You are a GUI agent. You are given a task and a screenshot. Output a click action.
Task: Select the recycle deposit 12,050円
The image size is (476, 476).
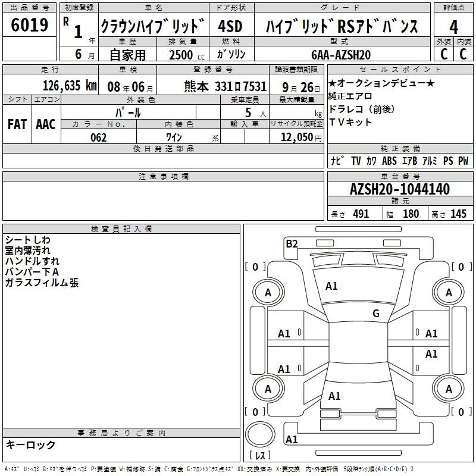point(301,137)
